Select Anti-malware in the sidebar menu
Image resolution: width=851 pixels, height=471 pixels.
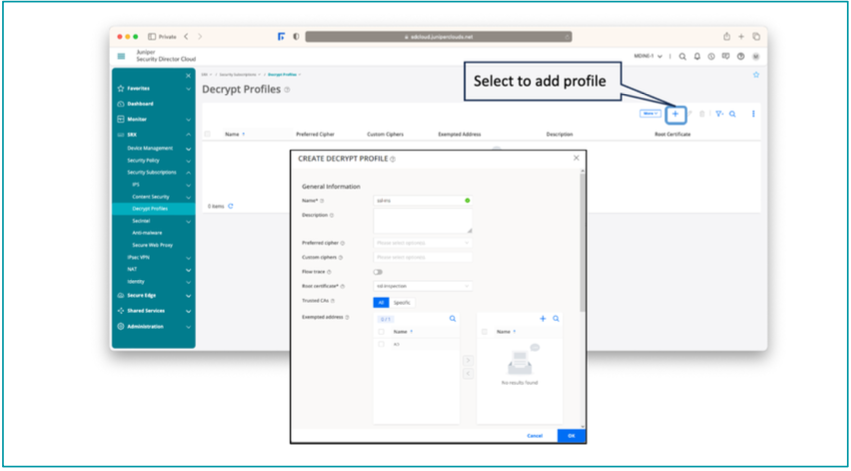coord(147,232)
